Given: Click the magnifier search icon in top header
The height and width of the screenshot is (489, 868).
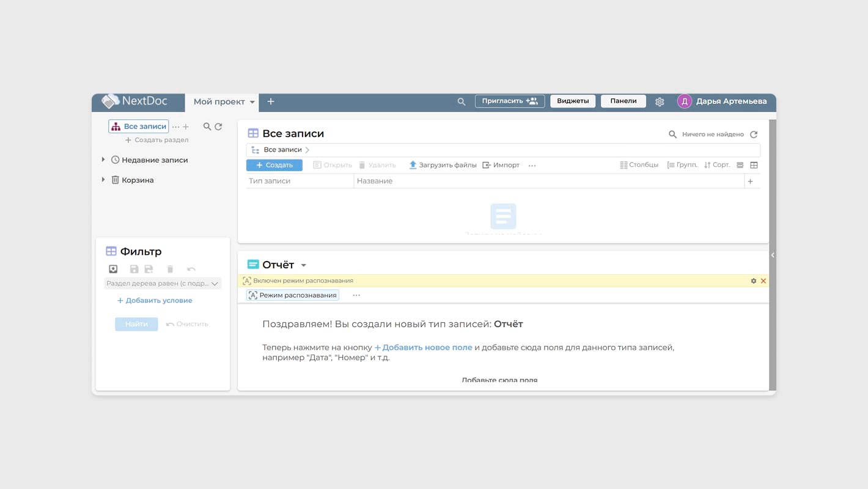Looking at the screenshot, I should point(462,102).
